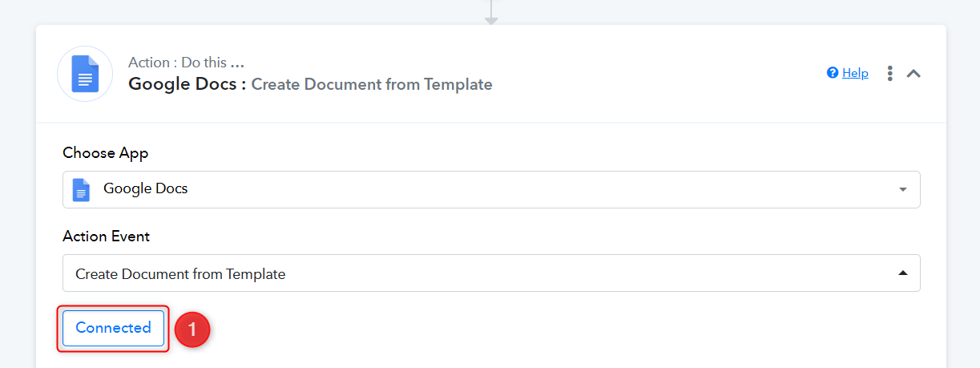Click the up caret of Action Event
This screenshot has width=980, height=368.
click(x=903, y=273)
